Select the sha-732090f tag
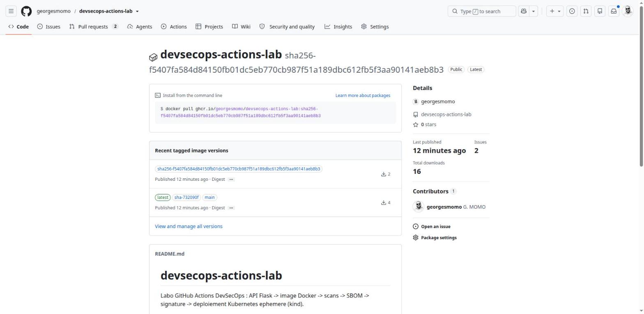 coord(186,197)
